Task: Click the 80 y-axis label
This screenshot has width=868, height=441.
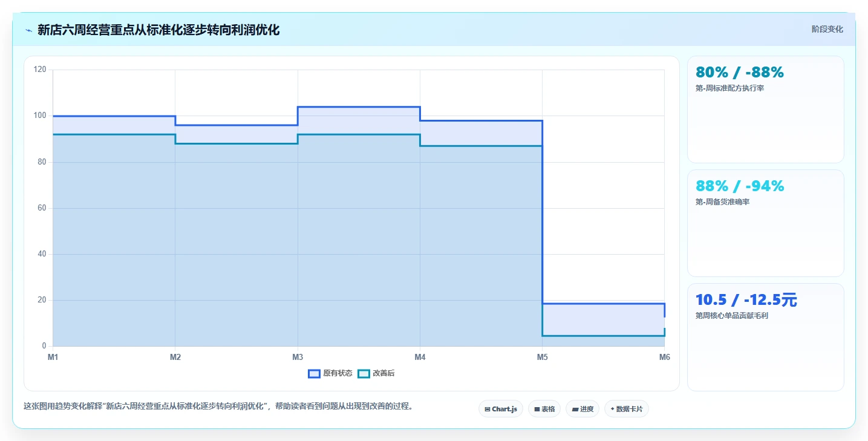Action: click(42, 162)
